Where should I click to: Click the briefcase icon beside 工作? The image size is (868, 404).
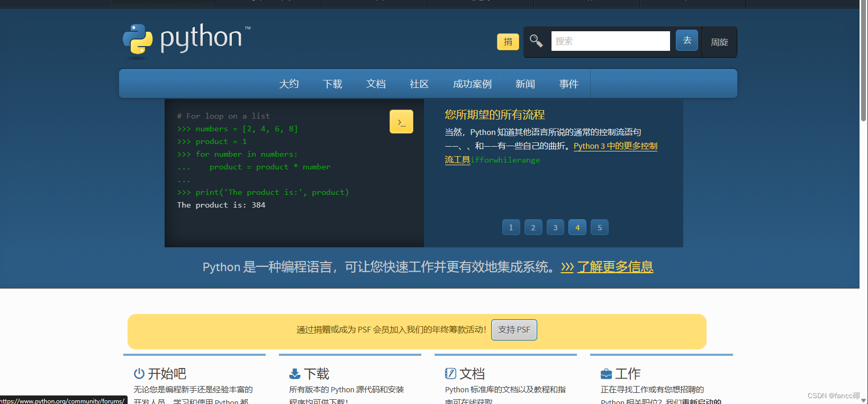[607, 374]
